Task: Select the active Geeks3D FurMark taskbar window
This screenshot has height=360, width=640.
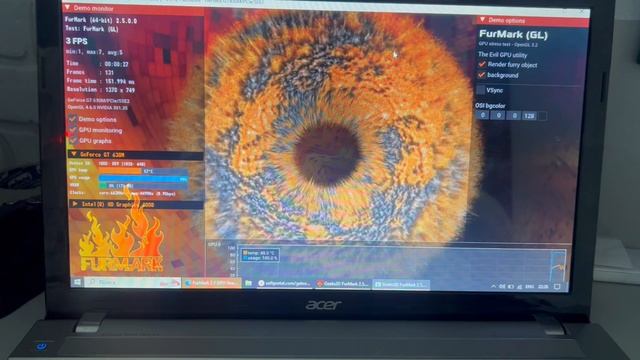Action: [x=400, y=284]
